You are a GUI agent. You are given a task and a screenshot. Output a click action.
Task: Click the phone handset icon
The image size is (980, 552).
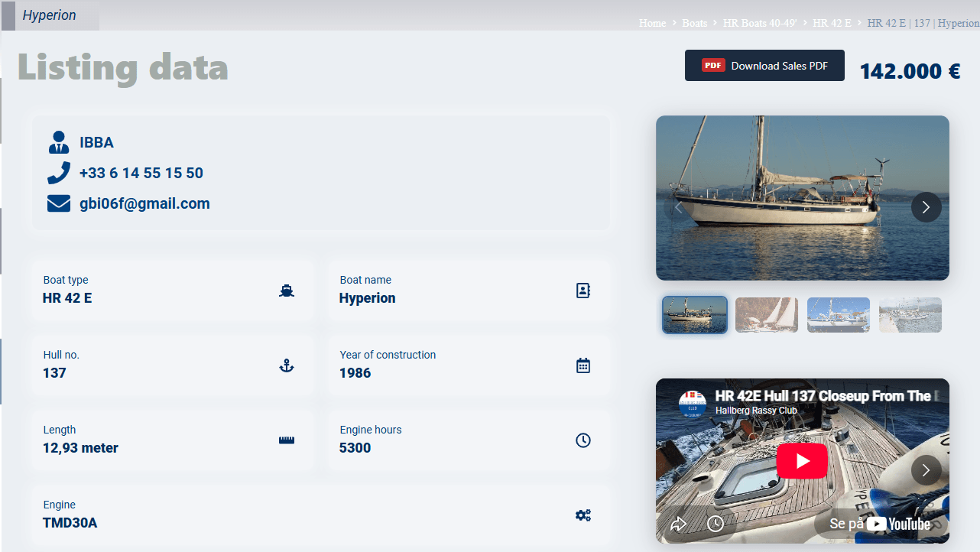coord(59,173)
